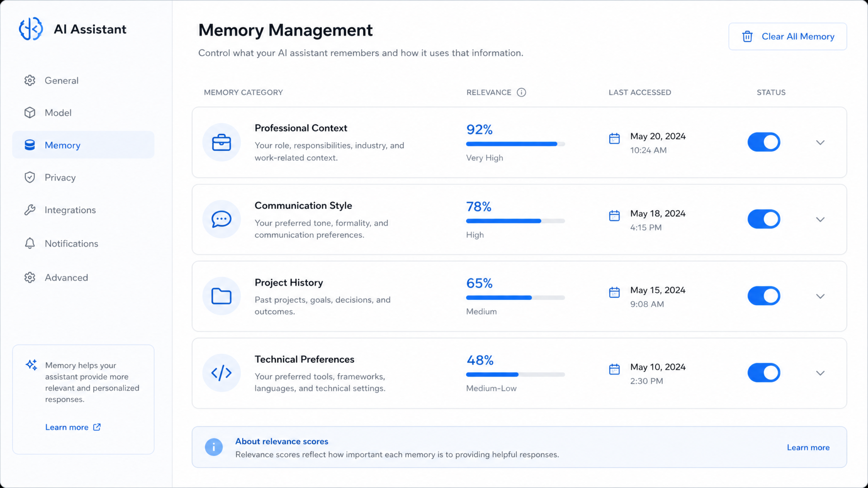Image resolution: width=868 pixels, height=488 pixels.
Task: Open the Notifications settings
Action: pos(83,243)
